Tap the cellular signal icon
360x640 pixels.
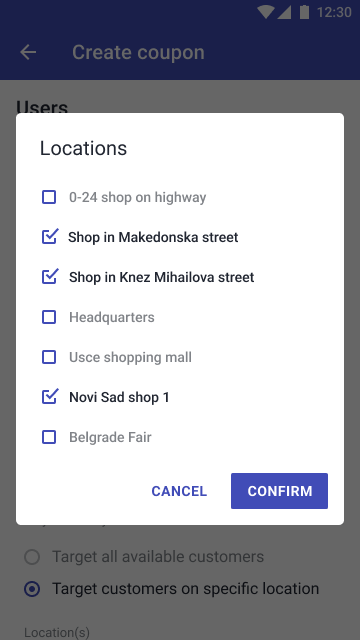coord(284,12)
